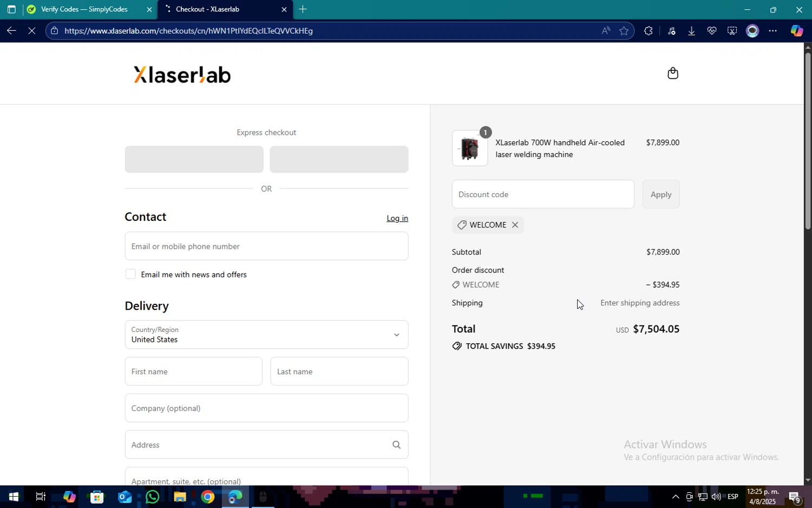Focus Email or mobile phone number field
Screen dimensions: 812x508
266,246
